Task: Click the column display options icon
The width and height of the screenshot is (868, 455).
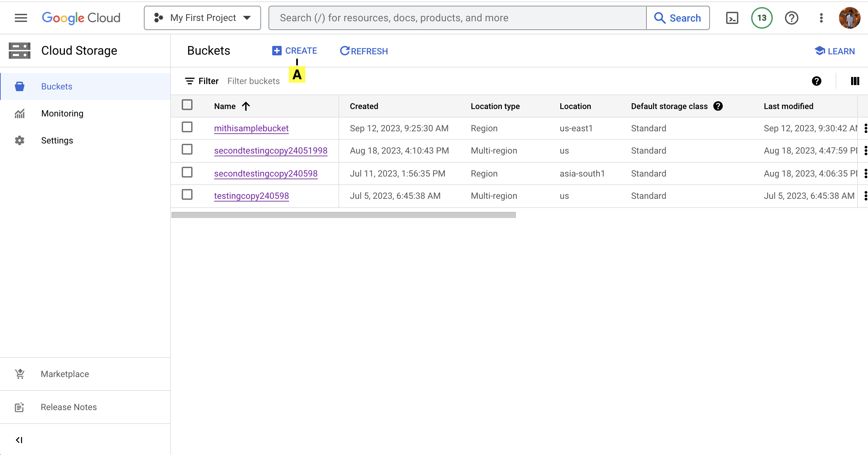Action: (x=855, y=81)
